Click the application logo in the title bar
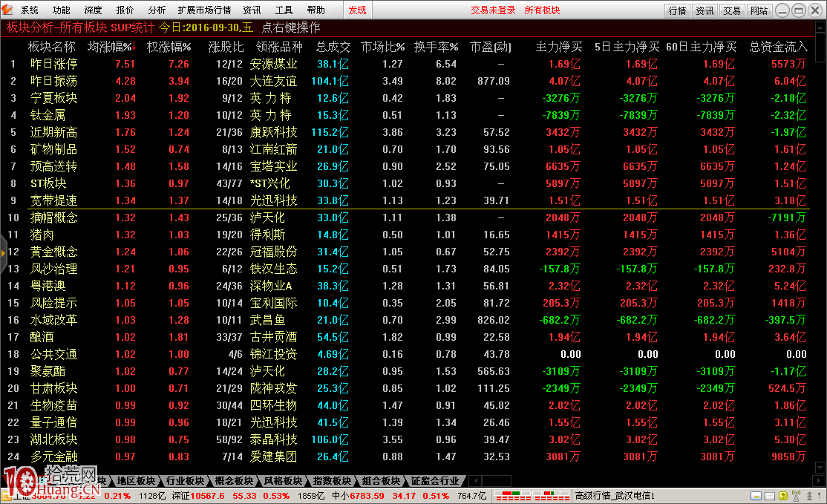This screenshot has width=827, height=504. coord(7,10)
